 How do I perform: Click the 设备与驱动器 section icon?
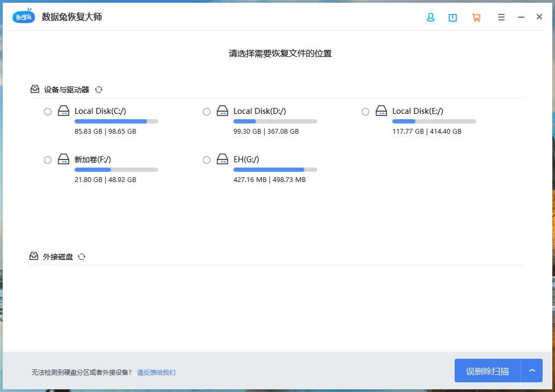pyautogui.click(x=35, y=89)
